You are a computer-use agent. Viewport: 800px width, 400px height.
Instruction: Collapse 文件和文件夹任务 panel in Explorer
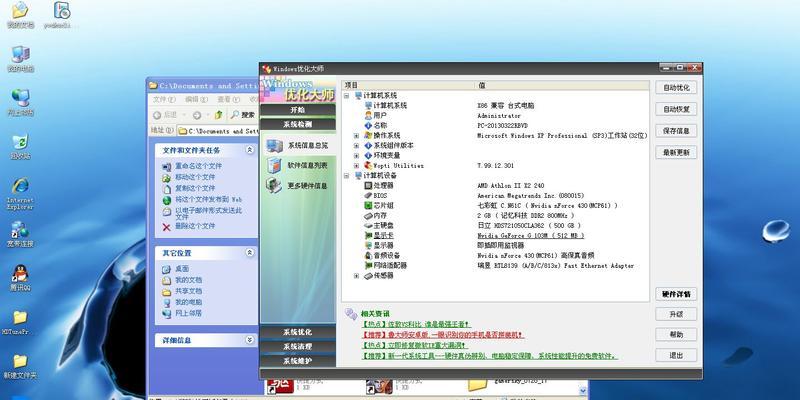click(249, 150)
